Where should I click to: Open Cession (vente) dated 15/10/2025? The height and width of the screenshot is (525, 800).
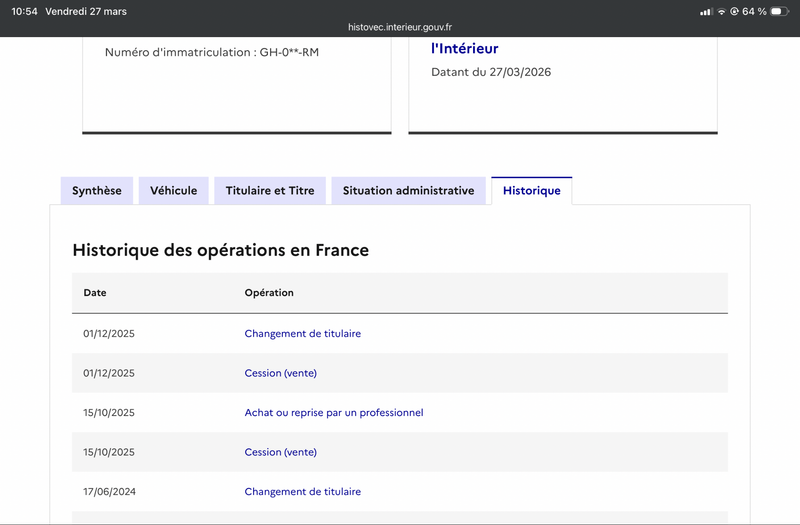coord(281,452)
